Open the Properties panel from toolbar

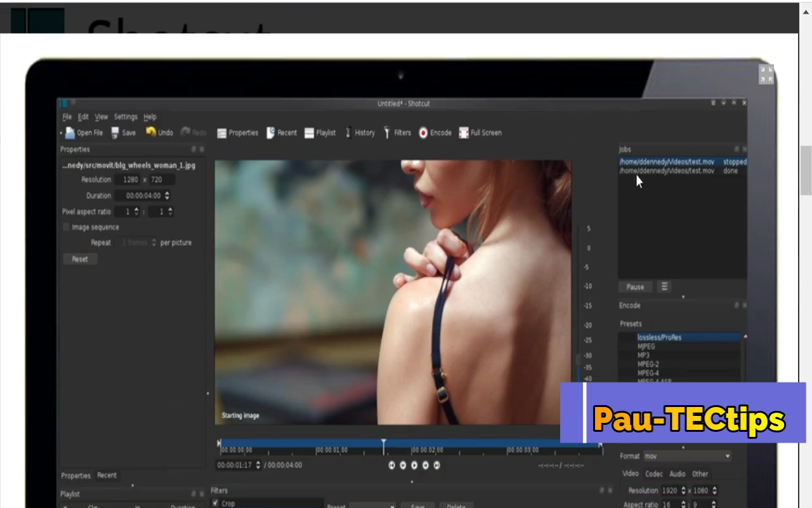tap(221, 133)
